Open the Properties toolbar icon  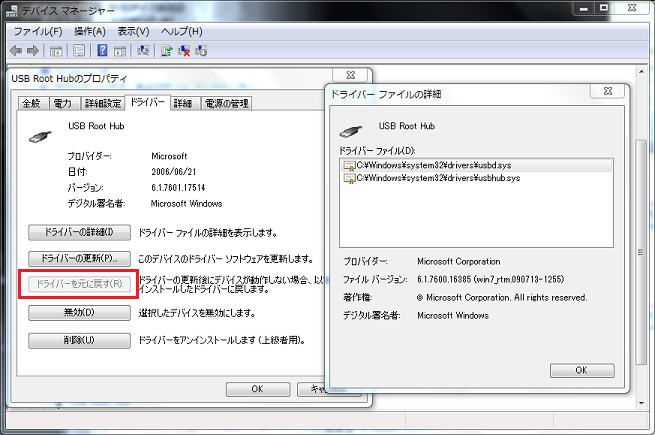click(x=79, y=51)
